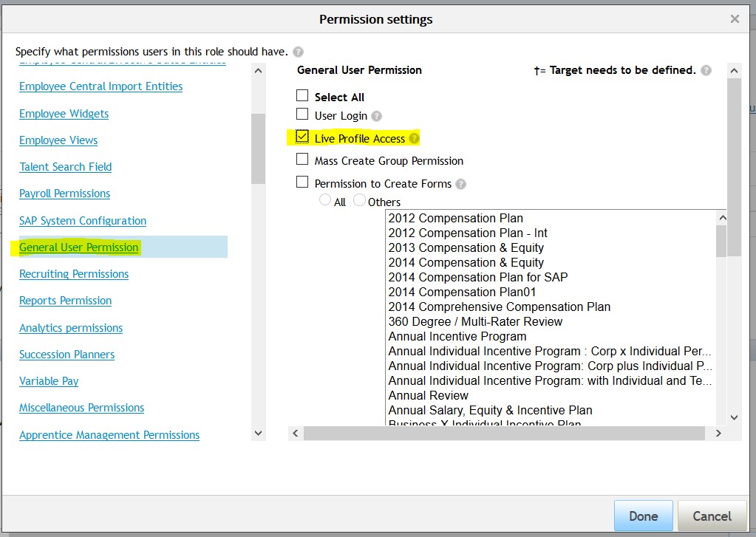Select the All radio button
The image size is (756, 537).
(325, 199)
